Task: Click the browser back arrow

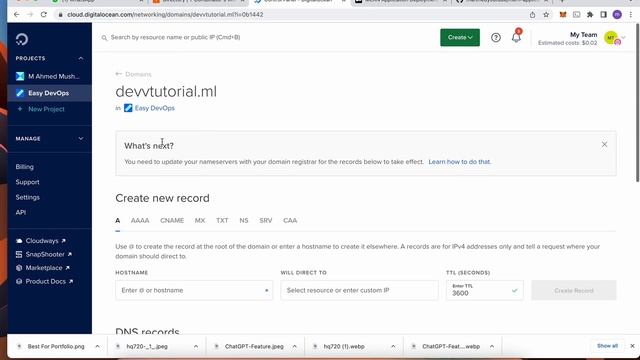Action: click(x=16, y=14)
